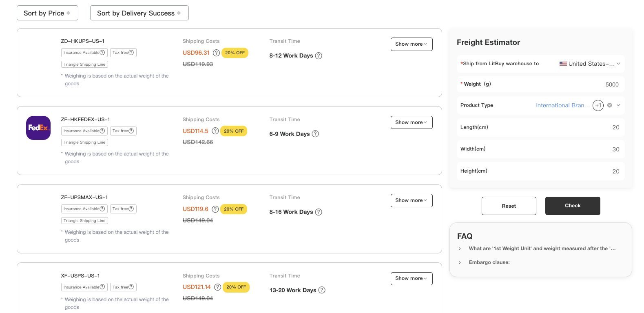Image resolution: width=644 pixels, height=313 pixels.
Task: Click help icon beside USD119.6 price
Action: pyautogui.click(x=215, y=209)
